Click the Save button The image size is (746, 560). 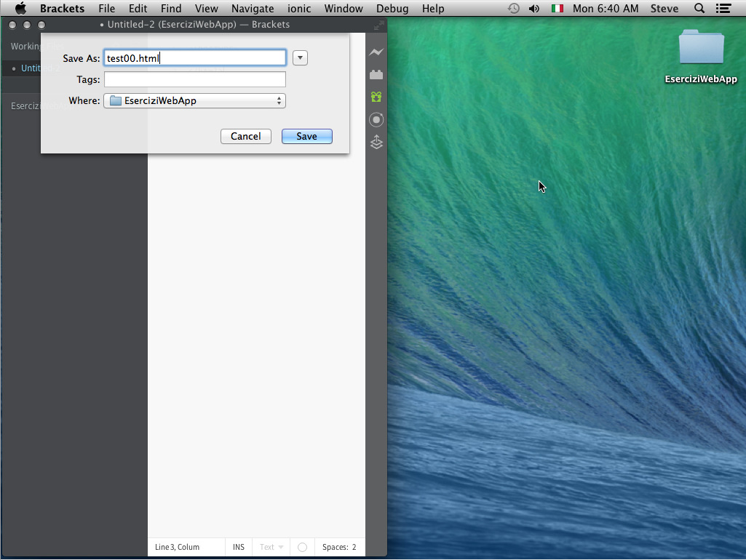[307, 137]
